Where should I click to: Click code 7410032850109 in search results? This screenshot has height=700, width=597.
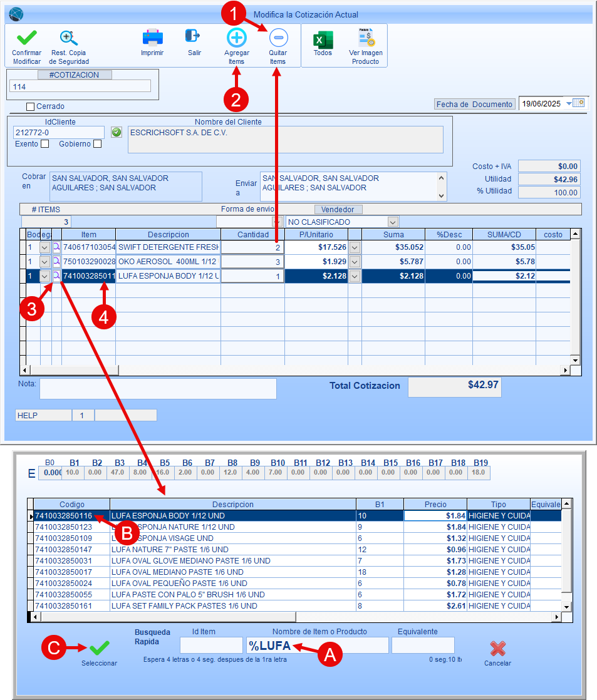pos(64,538)
